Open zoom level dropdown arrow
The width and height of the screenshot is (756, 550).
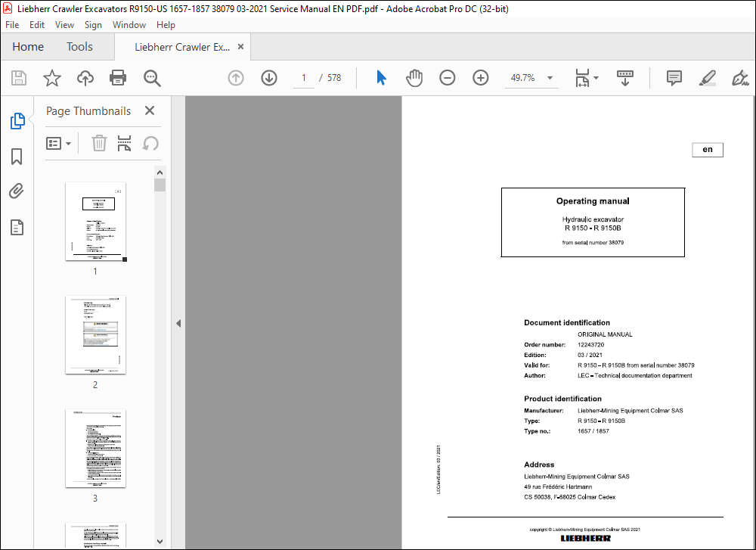[x=550, y=78]
